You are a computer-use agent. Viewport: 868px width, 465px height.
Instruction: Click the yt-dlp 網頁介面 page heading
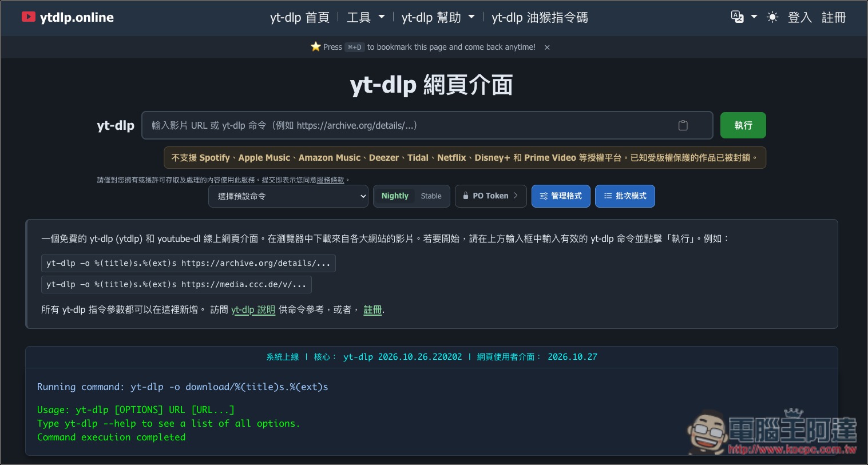[431, 85]
